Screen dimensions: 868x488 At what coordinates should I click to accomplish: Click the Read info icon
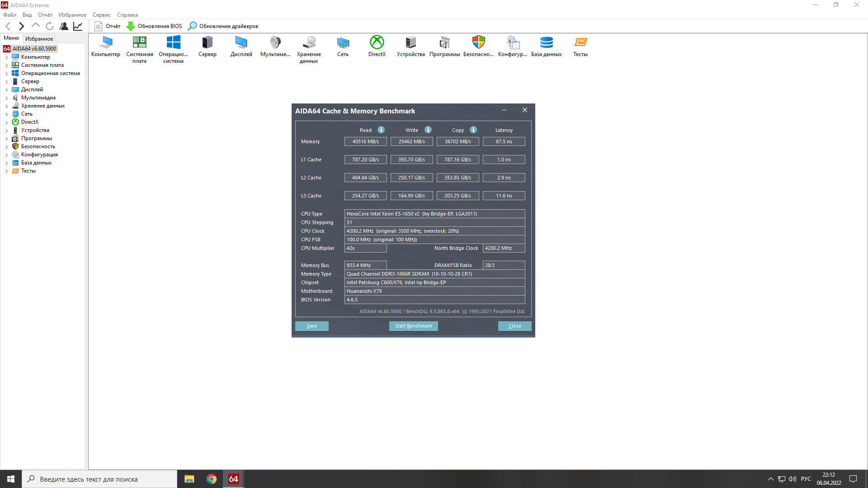pos(381,130)
